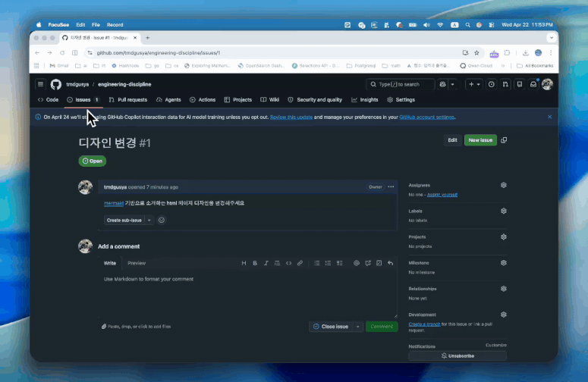This screenshot has height=382, width=588.
Task: Apply bold formatting in comment toolbar
Action: coord(255,263)
